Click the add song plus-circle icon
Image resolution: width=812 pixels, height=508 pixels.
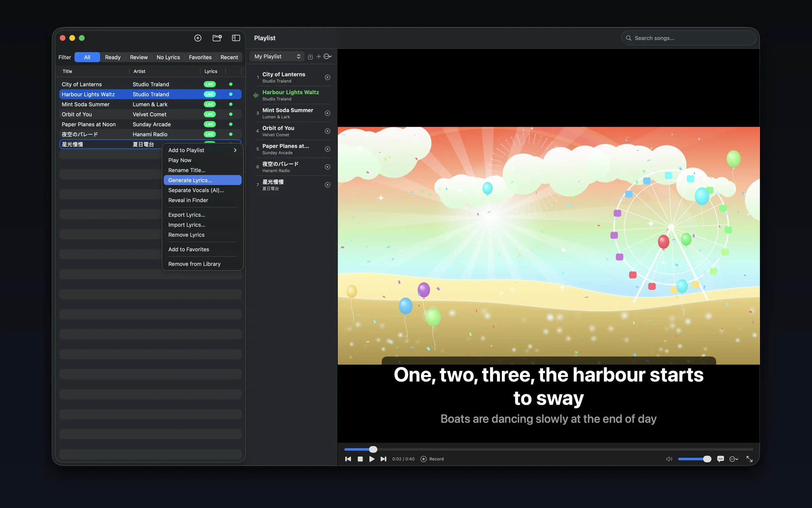tap(198, 38)
